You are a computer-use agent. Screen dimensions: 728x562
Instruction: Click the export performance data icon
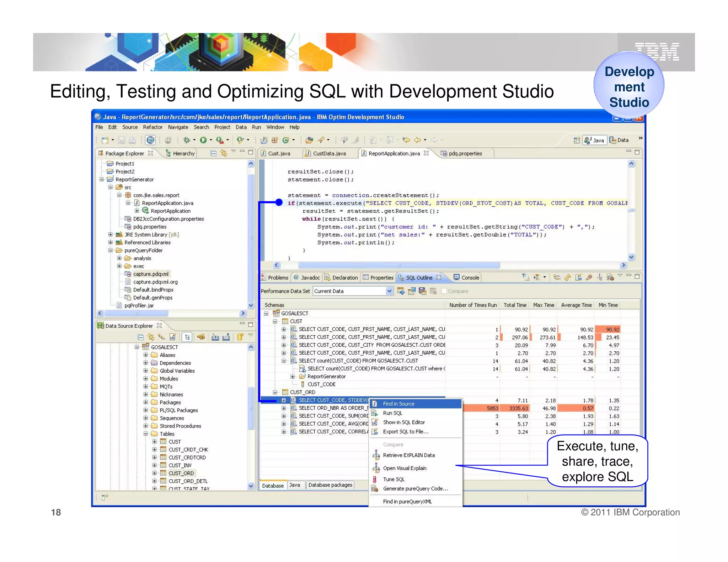click(412, 291)
